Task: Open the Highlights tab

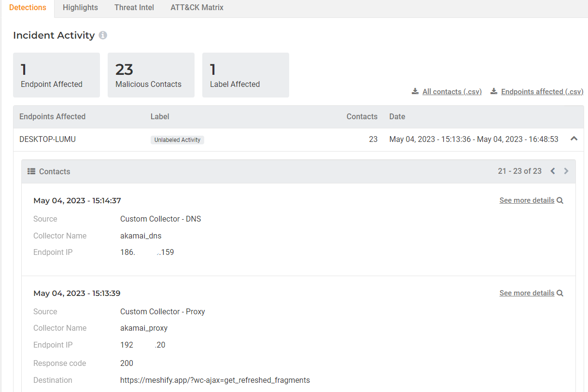Action: (x=80, y=8)
